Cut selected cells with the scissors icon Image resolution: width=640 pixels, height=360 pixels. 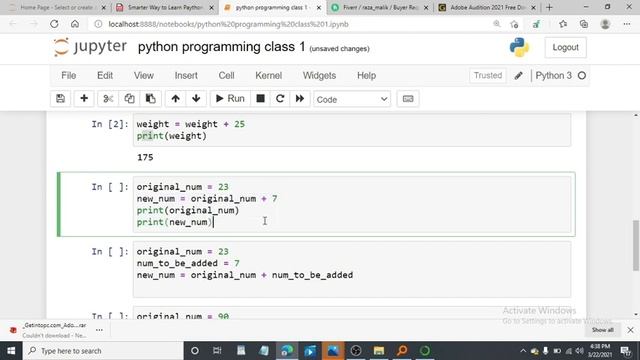[x=108, y=99]
